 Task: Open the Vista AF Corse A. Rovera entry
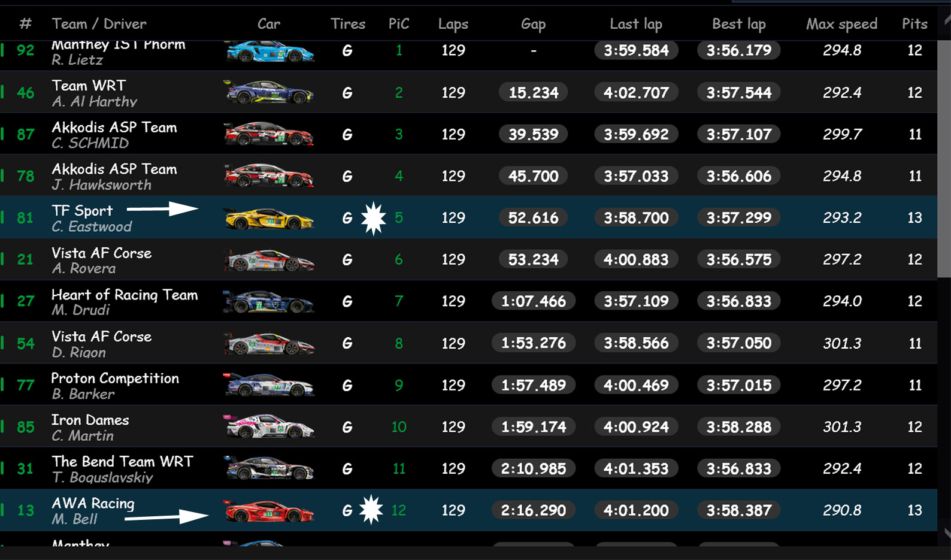(101, 260)
